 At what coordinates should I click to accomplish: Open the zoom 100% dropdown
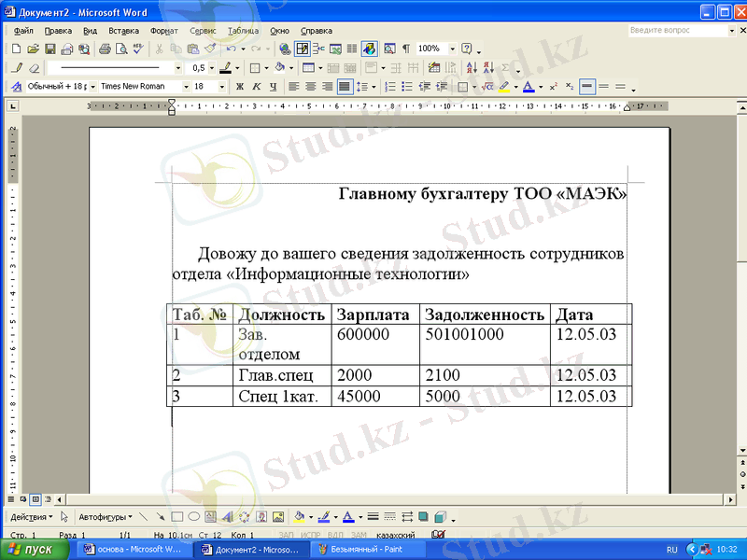click(x=453, y=49)
